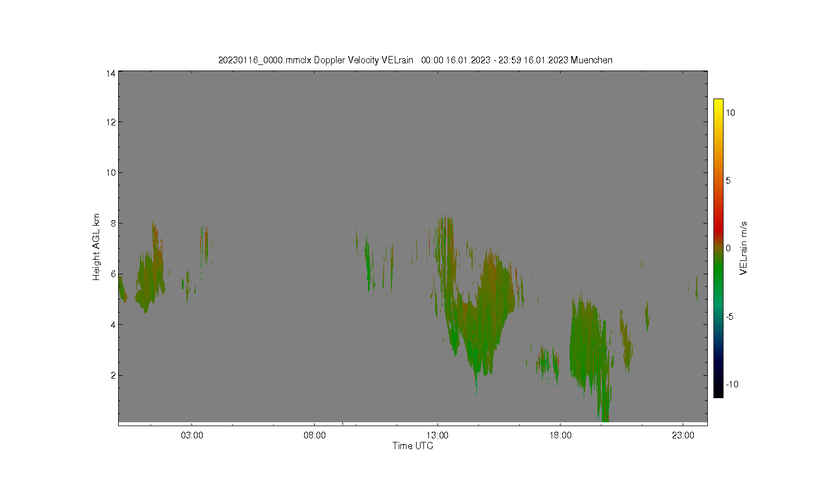The image size is (840, 504).
Task: Click the '18:00' time axis label
Action: (x=560, y=435)
